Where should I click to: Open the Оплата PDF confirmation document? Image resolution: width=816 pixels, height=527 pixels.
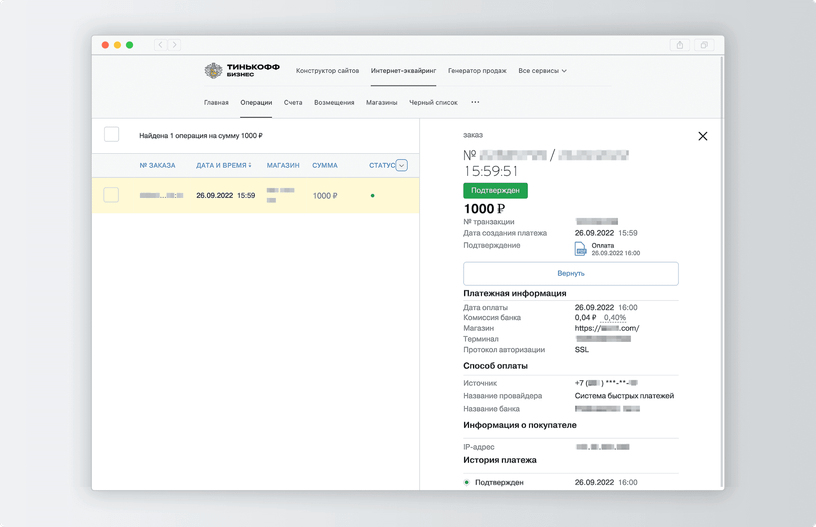607,249
